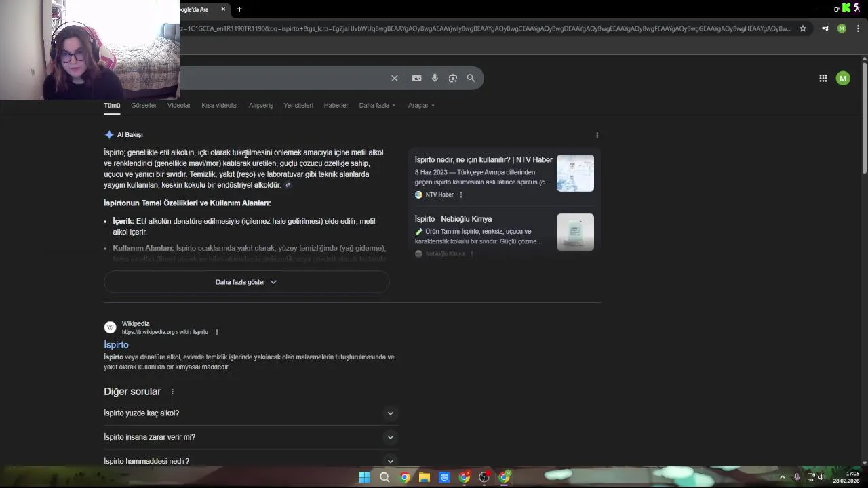Image resolution: width=868 pixels, height=488 pixels.
Task: Open 'İspirto nedir, ne için kullanılır?' NTV link
Action: [484, 160]
